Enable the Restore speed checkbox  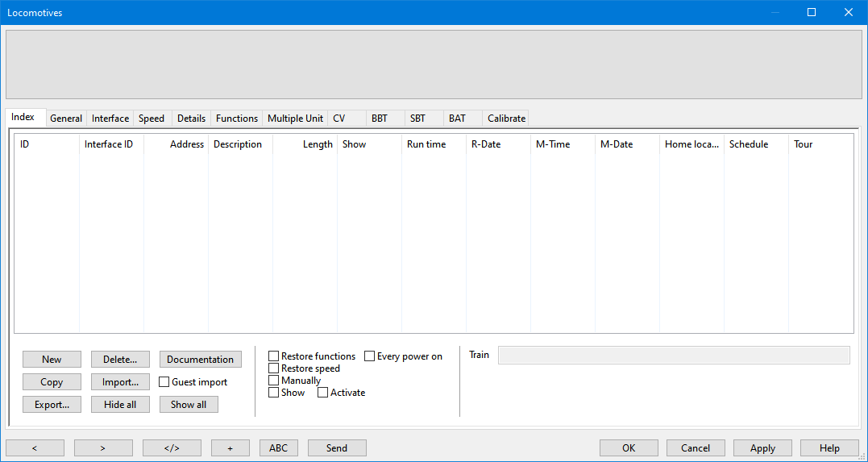pyautogui.click(x=274, y=368)
